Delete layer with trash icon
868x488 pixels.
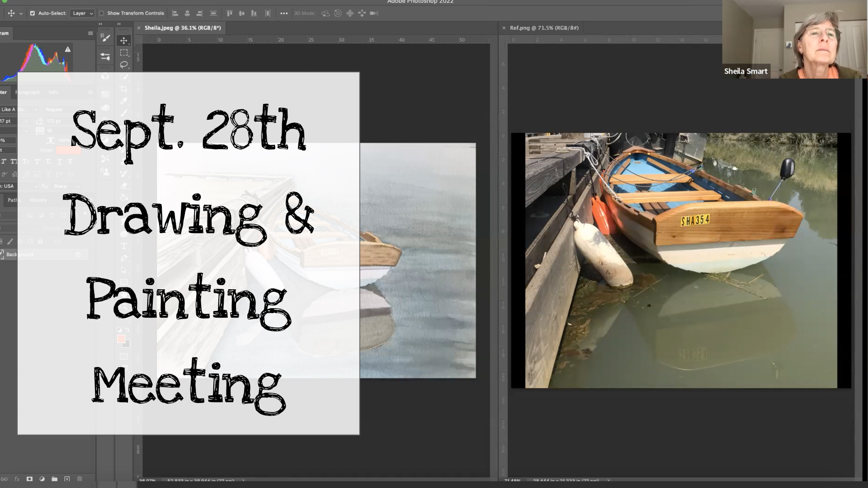pos(80,479)
